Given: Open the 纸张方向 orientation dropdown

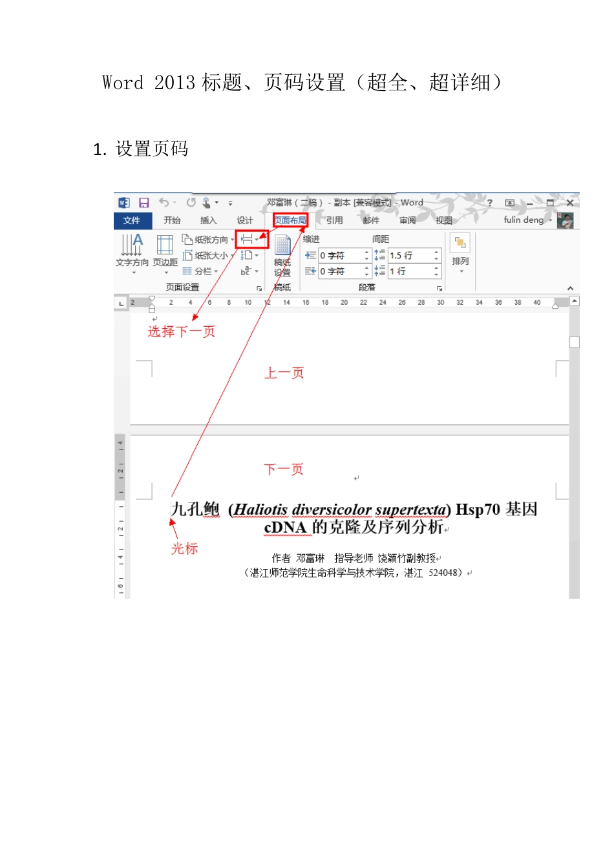Looking at the screenshot, I should coord(208,240).
